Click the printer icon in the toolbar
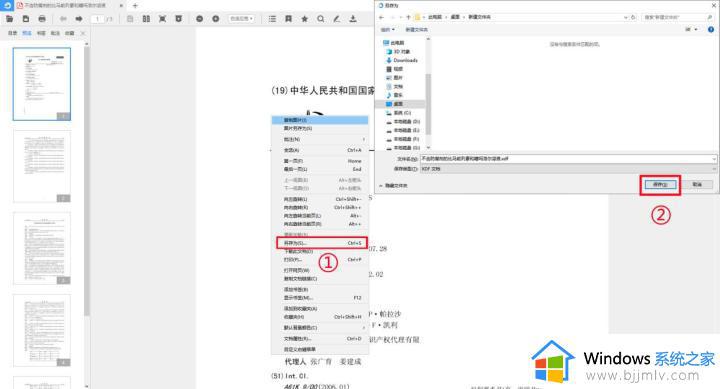 42,19
